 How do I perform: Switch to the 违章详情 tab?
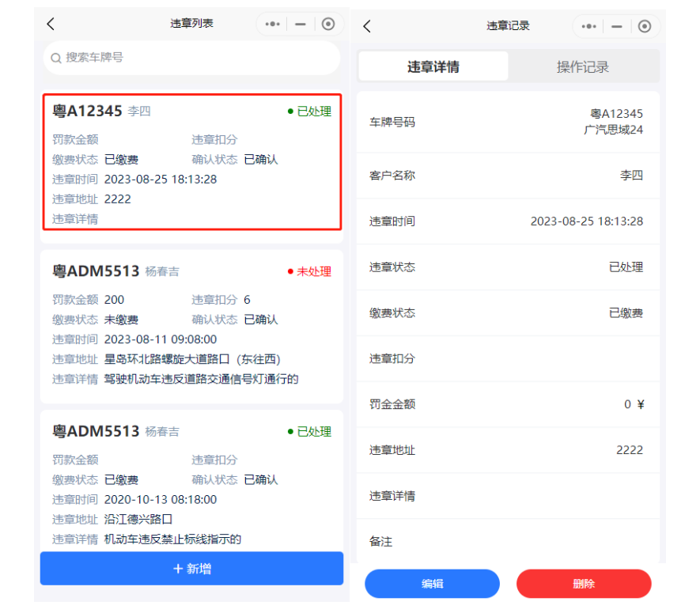433,66
